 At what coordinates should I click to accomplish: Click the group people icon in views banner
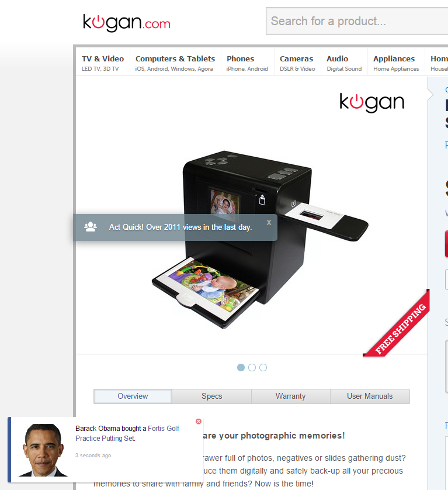91,227
